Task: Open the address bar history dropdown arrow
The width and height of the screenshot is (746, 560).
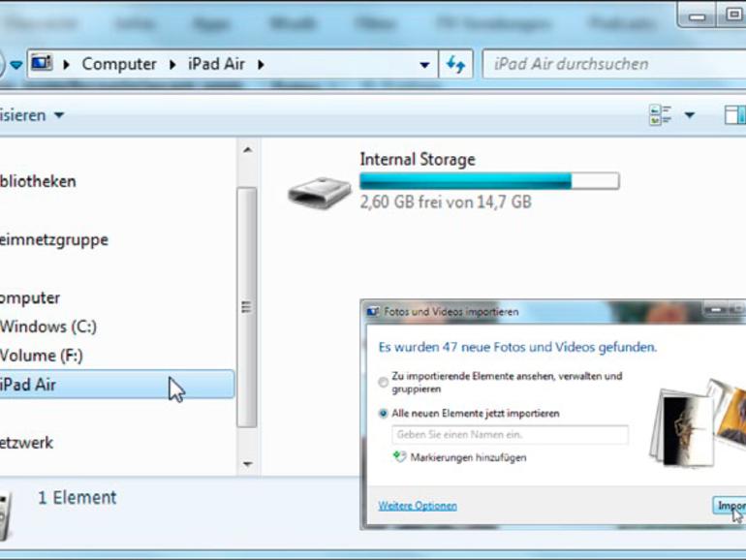Action: (424, 64)
